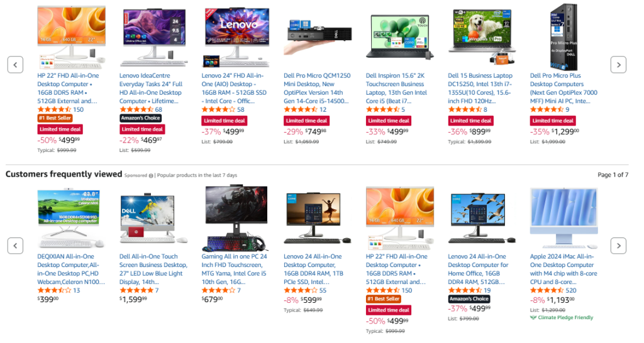Click star rating of Apple 2024 iMac
This screenshot has height=343, width=644.
pos(547,290)
